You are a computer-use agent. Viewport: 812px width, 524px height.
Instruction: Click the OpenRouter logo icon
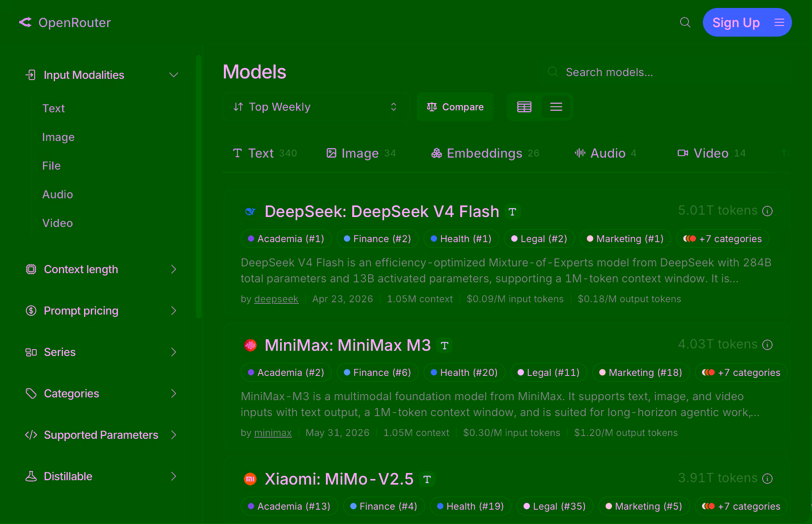[x=25, y=22]
